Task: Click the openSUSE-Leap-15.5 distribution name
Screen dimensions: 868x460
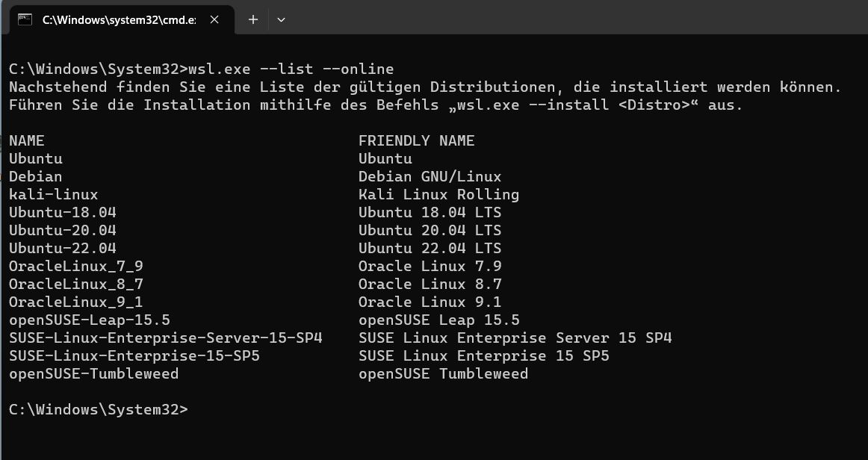Action: [90, 320]
